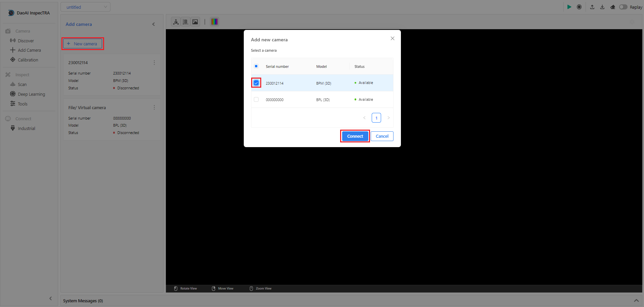
Task: Toggle the select-all header checkbox
Action: pyautogui.click(x=256, y=66)
